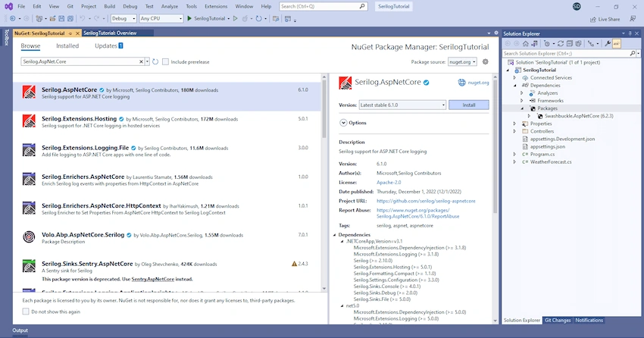Click the Solution Explorer search magnifier
This screenshot has width=644, height=338.
pyautogui.click(x=633, y=53)
